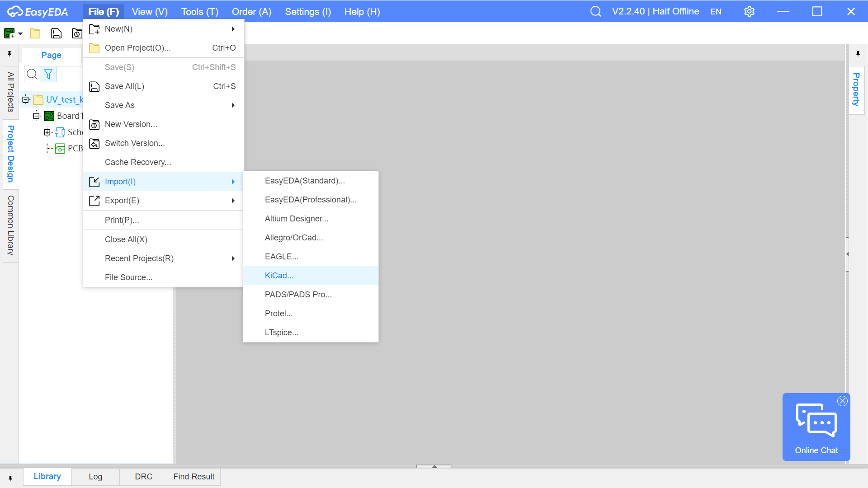Collapse the UV_test project tree node

pyautogui.click(x=26, y=100)
